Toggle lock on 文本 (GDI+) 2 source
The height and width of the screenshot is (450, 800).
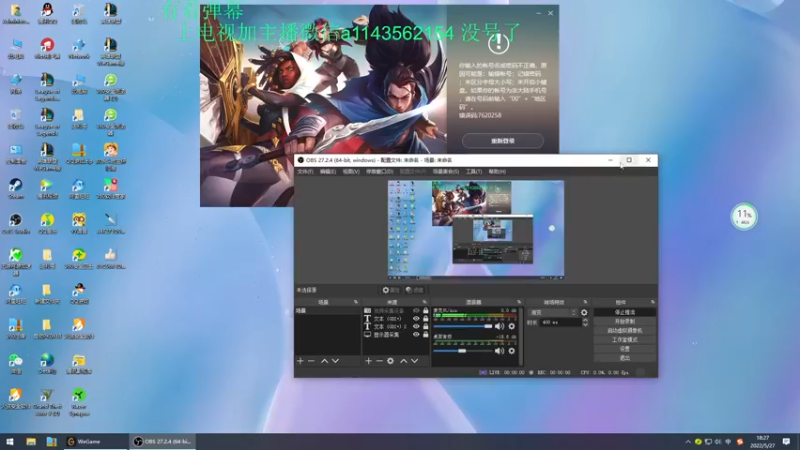[x=426, y=327]
